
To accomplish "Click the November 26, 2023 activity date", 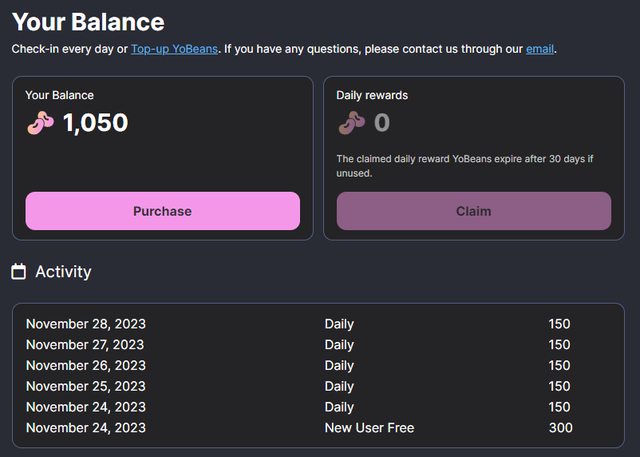I will click(x=86, y=366).
